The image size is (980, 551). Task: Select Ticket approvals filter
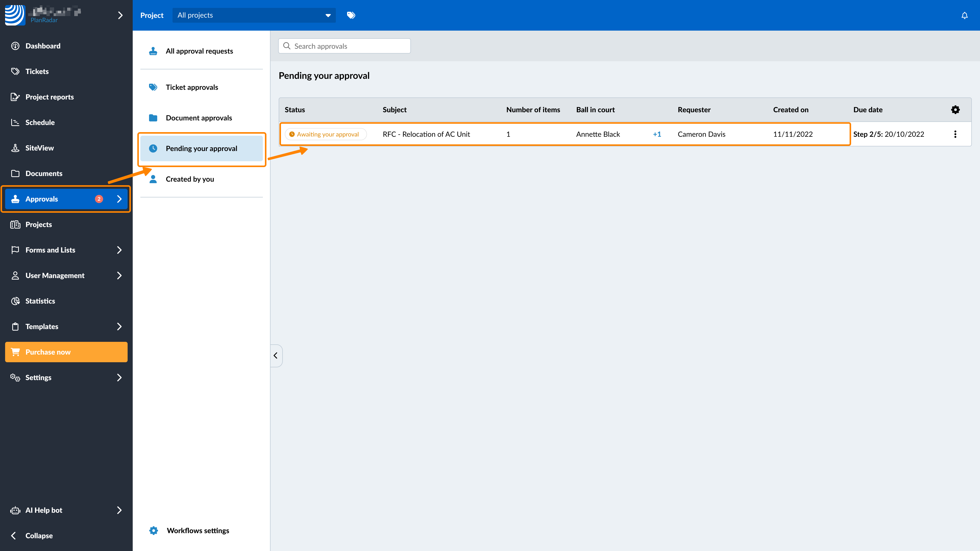click(192, 87)
